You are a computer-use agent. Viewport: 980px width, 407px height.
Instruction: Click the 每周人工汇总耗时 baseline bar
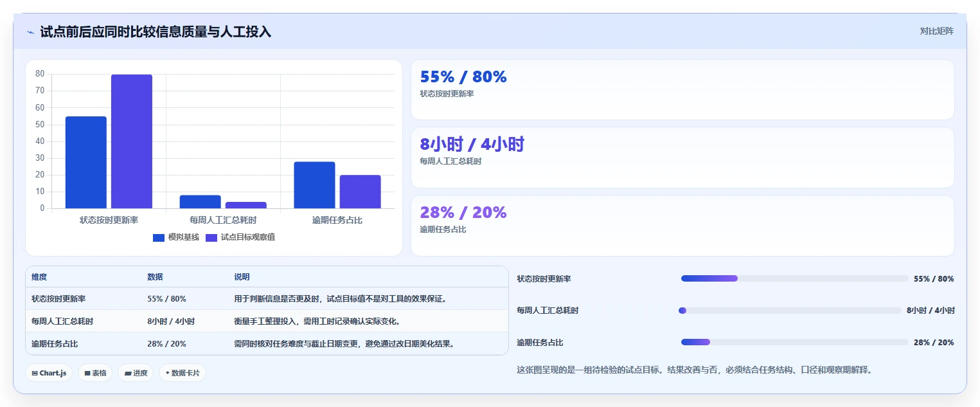(200, 202)
